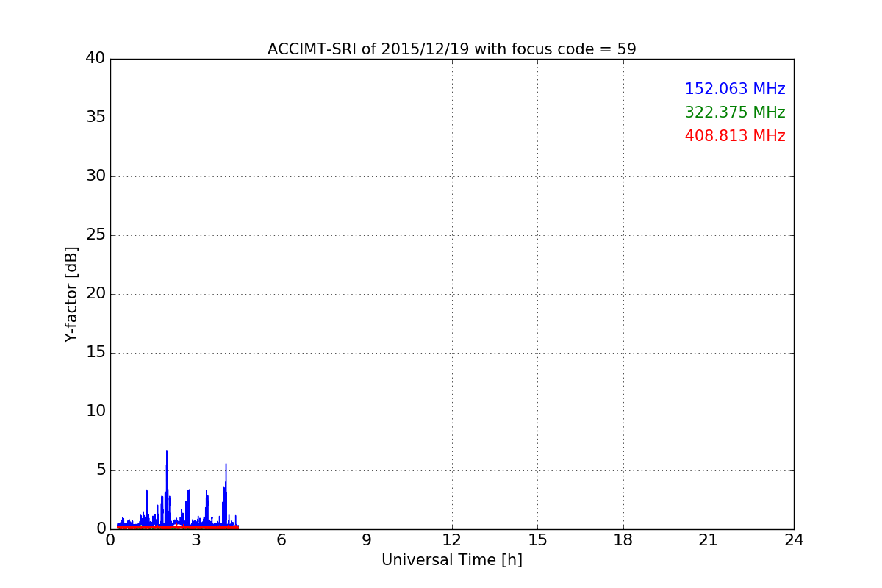Click the y-axis tick label 15

96,353
